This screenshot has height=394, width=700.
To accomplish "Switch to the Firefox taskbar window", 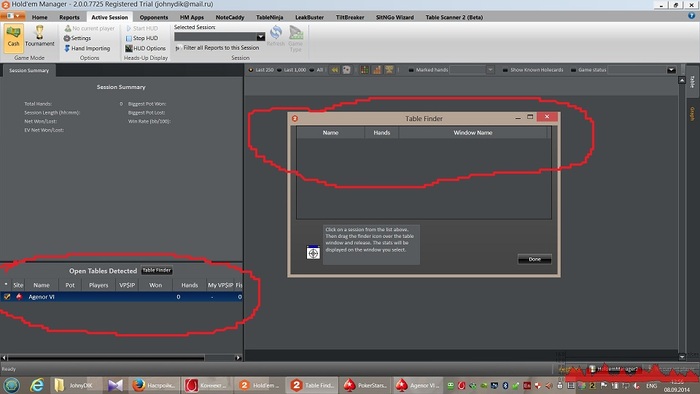I will (x=155, y=385).
